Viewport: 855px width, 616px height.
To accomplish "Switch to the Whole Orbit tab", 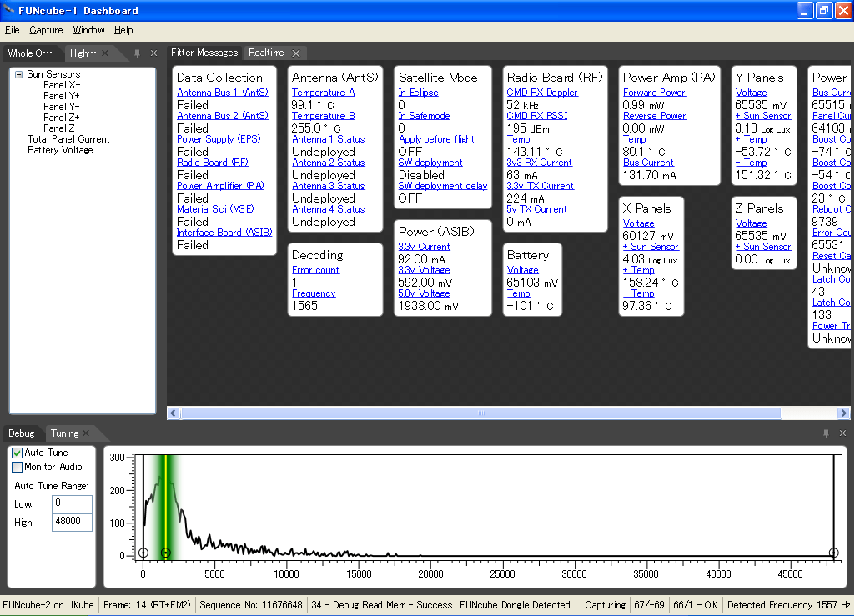I will (x=30, y=53).
